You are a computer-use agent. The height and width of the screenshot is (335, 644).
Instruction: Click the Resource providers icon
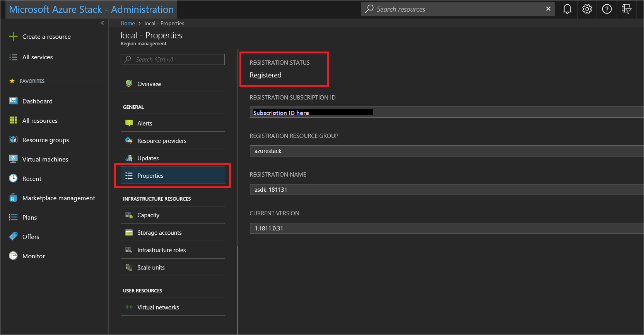pos(129,141)
